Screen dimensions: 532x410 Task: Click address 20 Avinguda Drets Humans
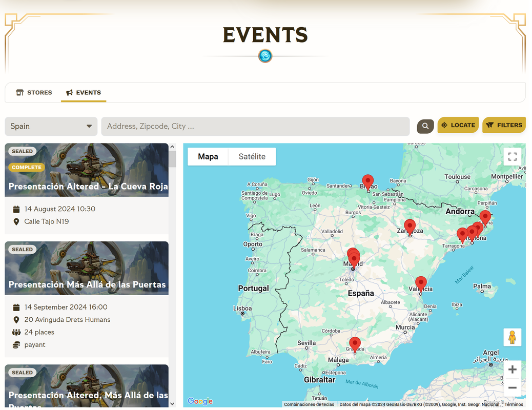[x=67, y=320]
